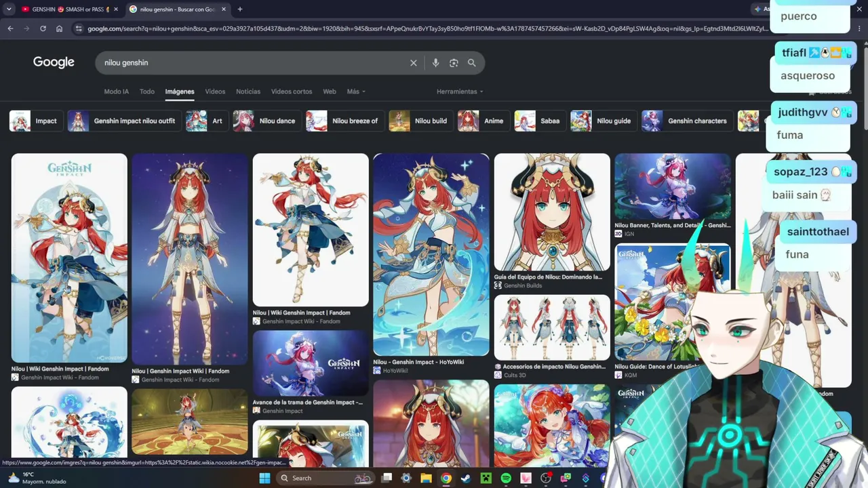Screen dimensions: 868x488
Task: Select the Sabaa filter chip
Action: tap(540, 121)
